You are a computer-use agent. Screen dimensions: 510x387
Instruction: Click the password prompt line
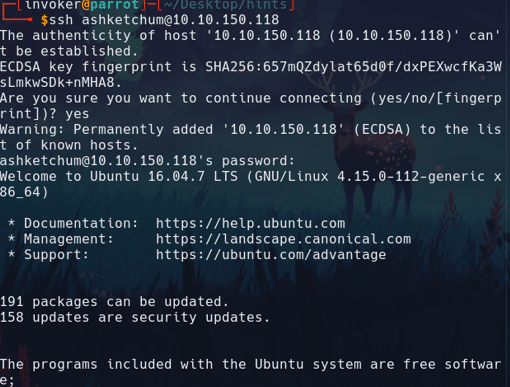[x=147, y=161]
